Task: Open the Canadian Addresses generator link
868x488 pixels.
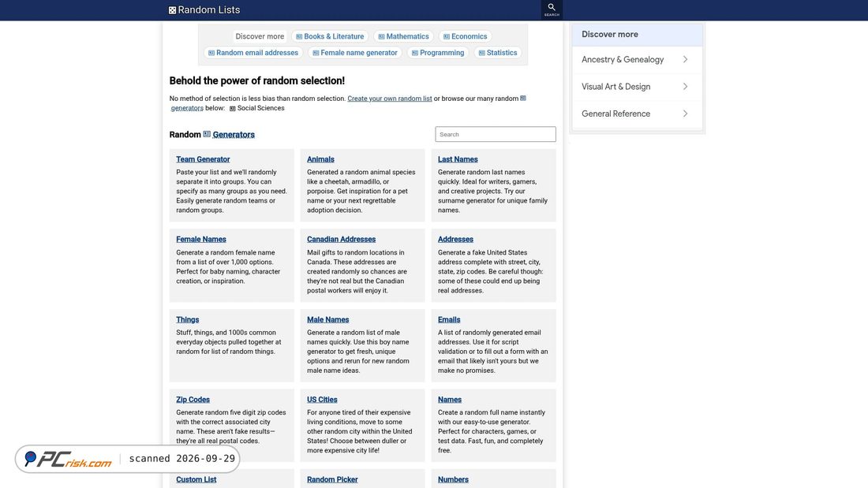Action: coord(341,240)
